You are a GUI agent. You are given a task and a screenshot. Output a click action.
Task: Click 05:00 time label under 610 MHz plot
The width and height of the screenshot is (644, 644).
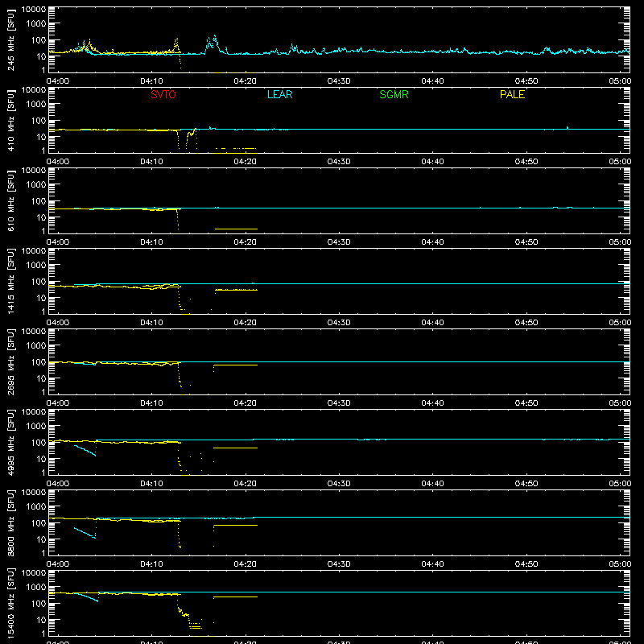(620, 242)
